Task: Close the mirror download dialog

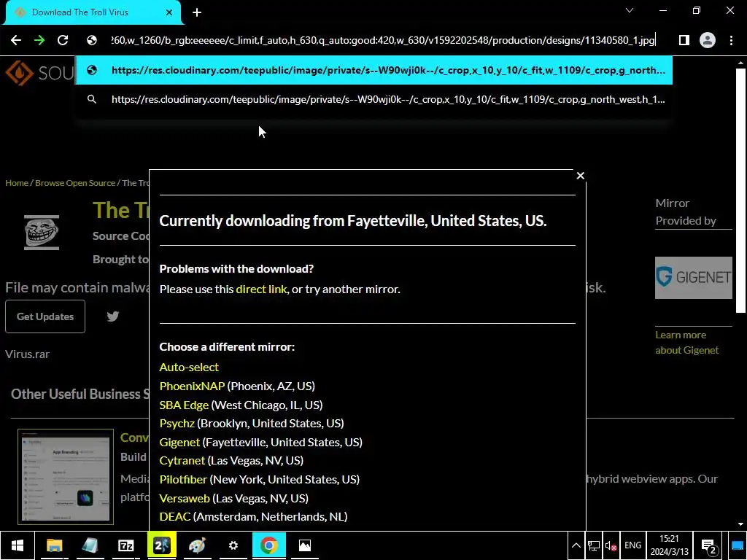Action: 580,176
